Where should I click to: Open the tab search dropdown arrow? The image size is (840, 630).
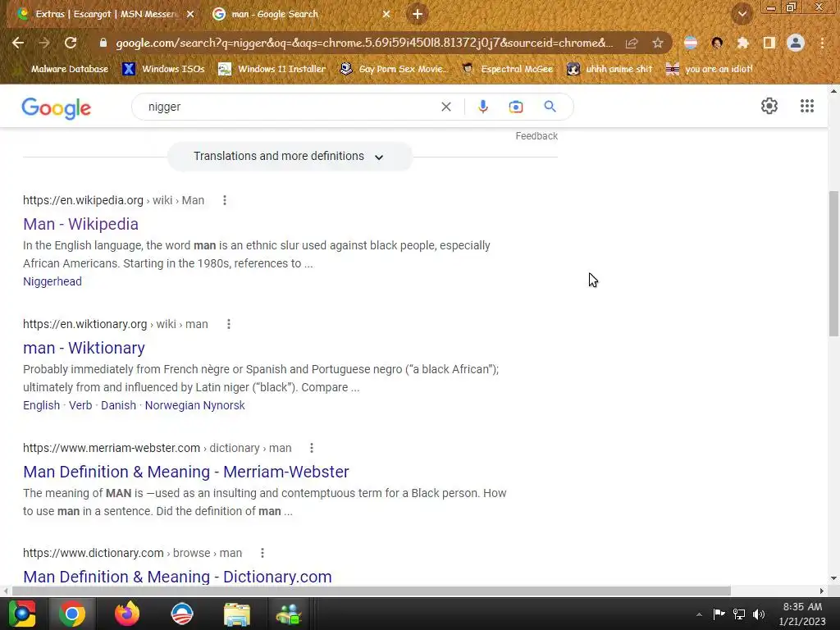(x=742, y=14)
